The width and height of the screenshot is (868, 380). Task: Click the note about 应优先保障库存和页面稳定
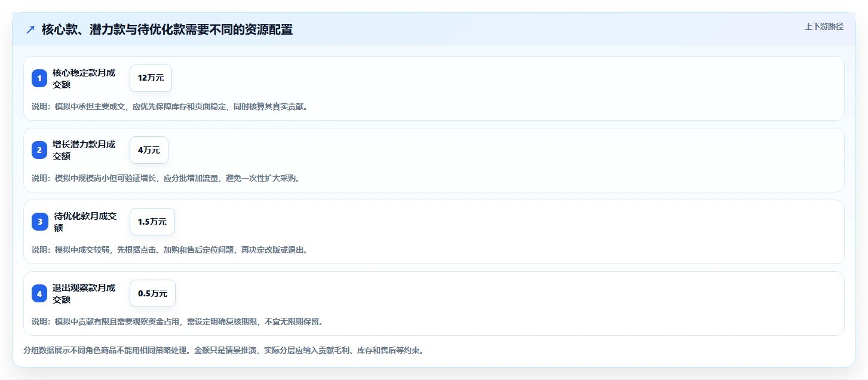[x=170, y=106]
